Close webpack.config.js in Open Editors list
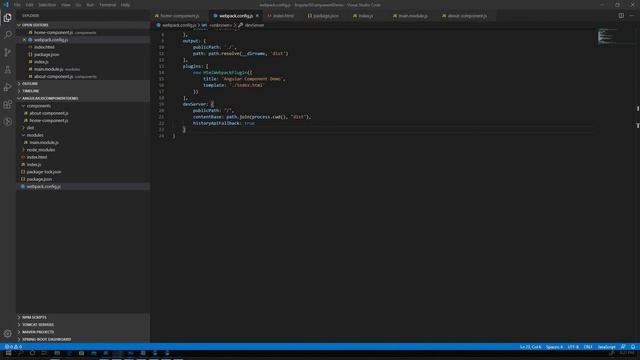640x360 pixels. click(24, 40)
